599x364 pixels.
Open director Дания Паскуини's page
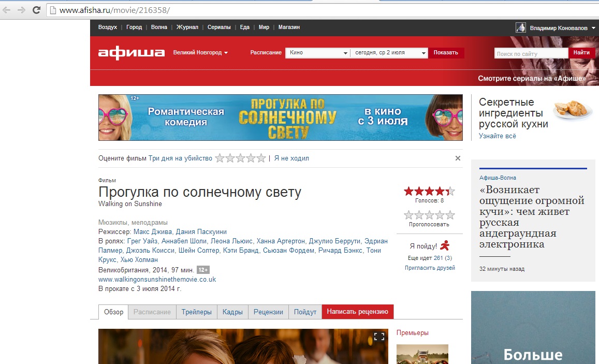(201, 232)
